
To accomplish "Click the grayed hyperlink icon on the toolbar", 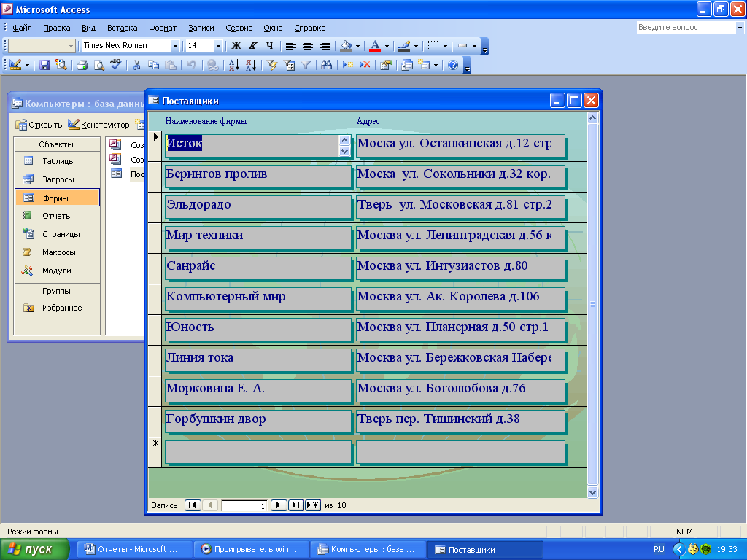I will click(212, 65).
